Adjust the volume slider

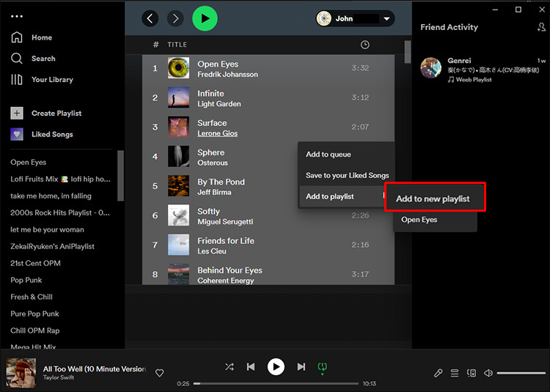521,373
